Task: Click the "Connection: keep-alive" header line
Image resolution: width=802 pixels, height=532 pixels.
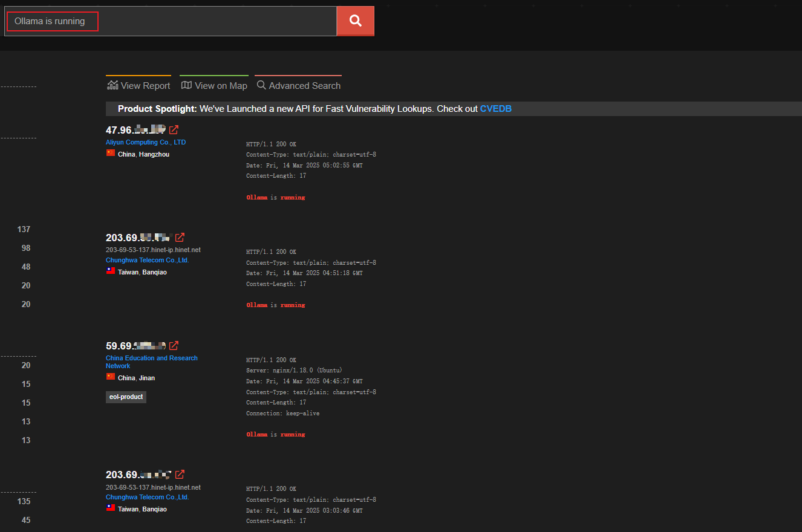Action: pyautogui.click(x=282, y=414)
